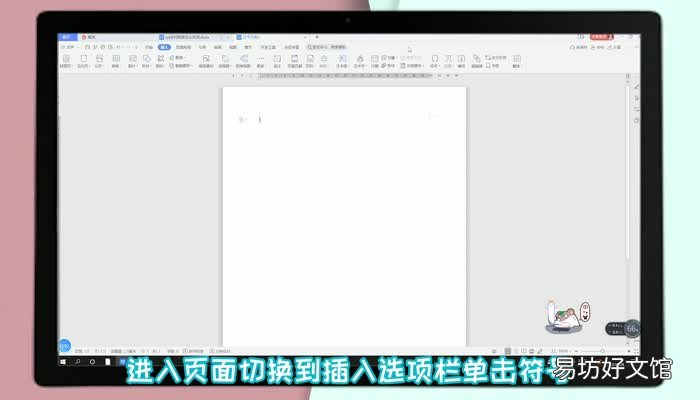Switch to the References ribbon tab

point(203,47)
